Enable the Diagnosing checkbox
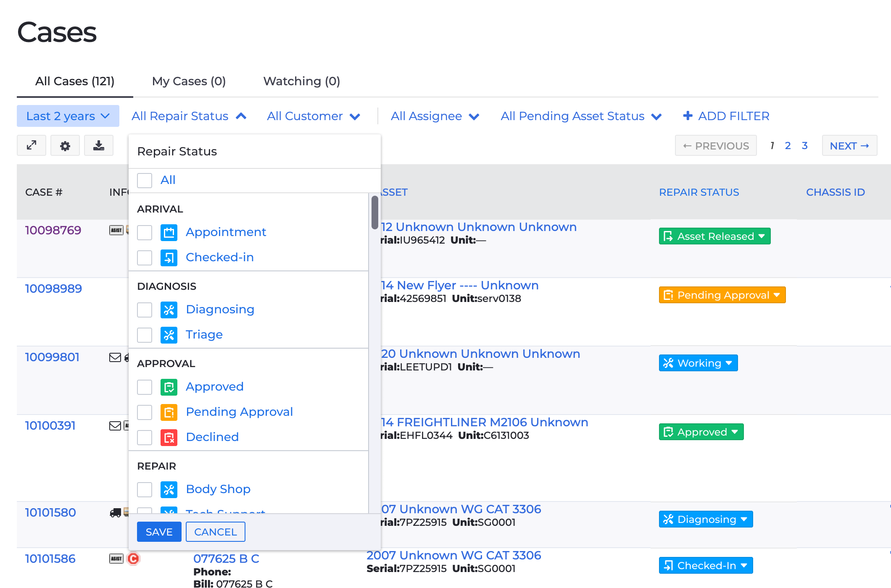Image resolution: width=891 pixels, height=588 pixels. 145,310
